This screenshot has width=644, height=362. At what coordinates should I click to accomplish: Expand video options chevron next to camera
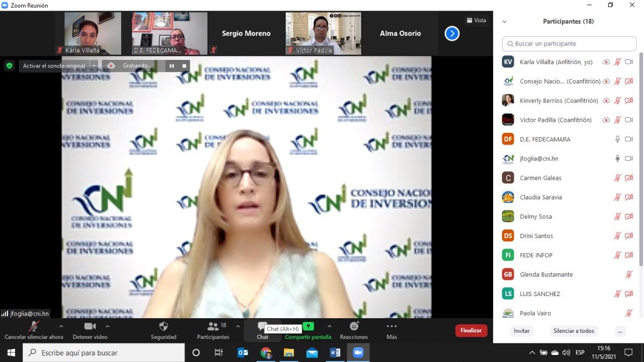(x=107, y=326)
